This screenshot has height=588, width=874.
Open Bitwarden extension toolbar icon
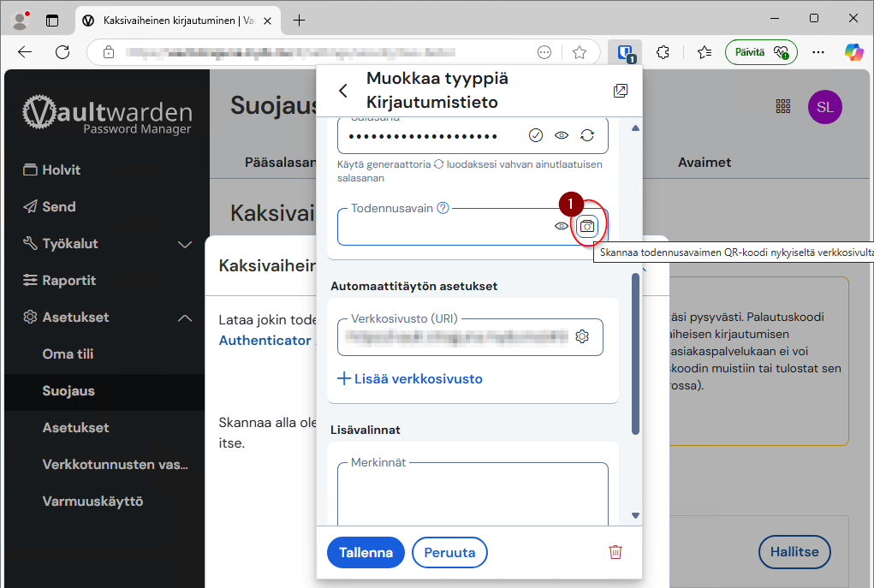626,53
